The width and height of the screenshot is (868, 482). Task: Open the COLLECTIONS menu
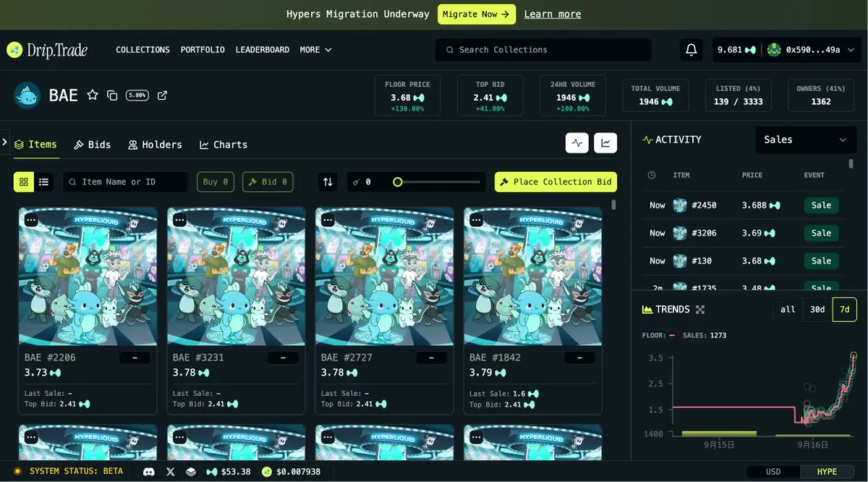click(x=142, y=50)
